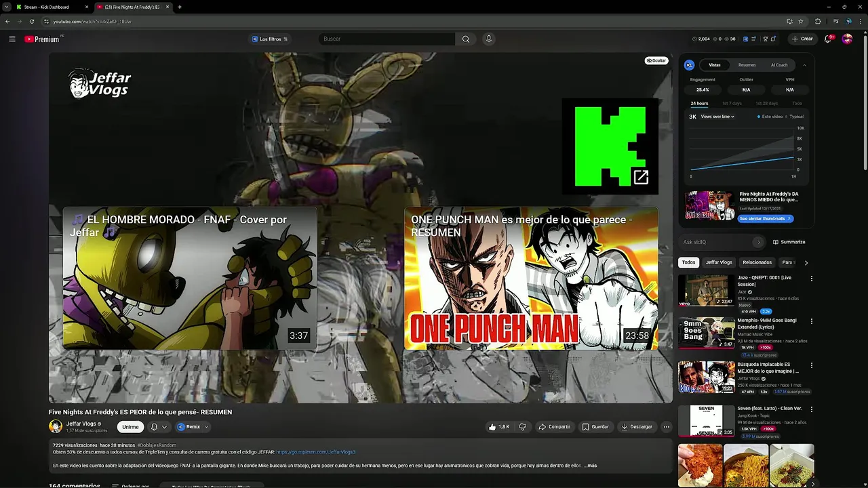Hide end screen with Ocultar toggle

coord(656,60)
